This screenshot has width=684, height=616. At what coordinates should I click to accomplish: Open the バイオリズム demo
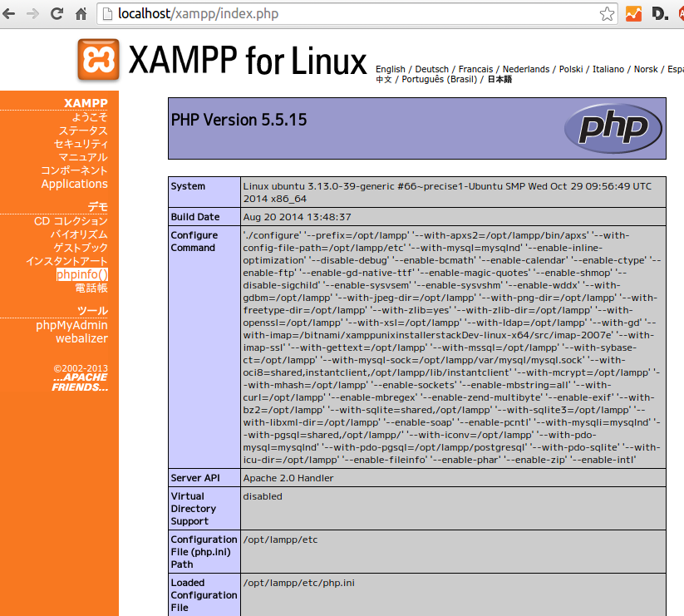pyautogui.click(x=79, y=234)
